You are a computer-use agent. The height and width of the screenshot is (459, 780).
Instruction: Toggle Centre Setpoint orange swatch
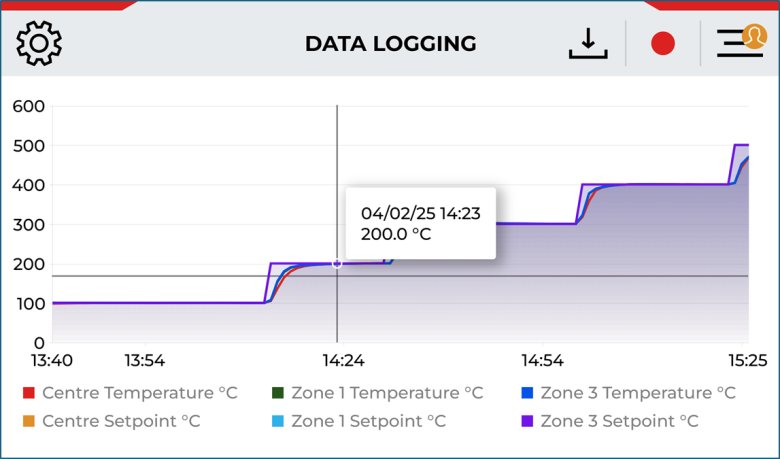(x=29, y=421)
